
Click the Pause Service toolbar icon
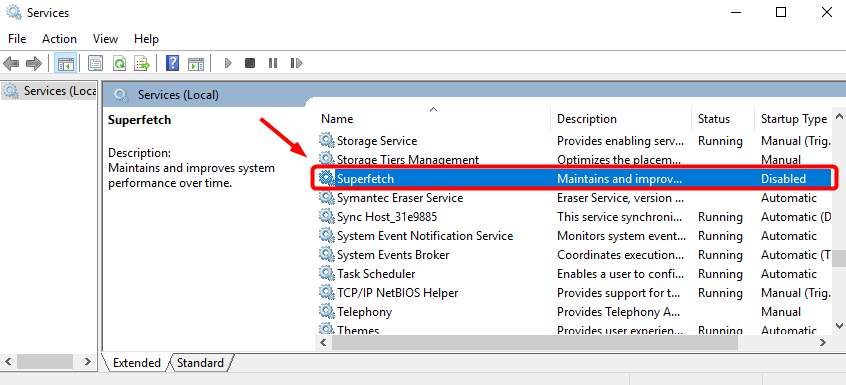(x=272, y=64)
